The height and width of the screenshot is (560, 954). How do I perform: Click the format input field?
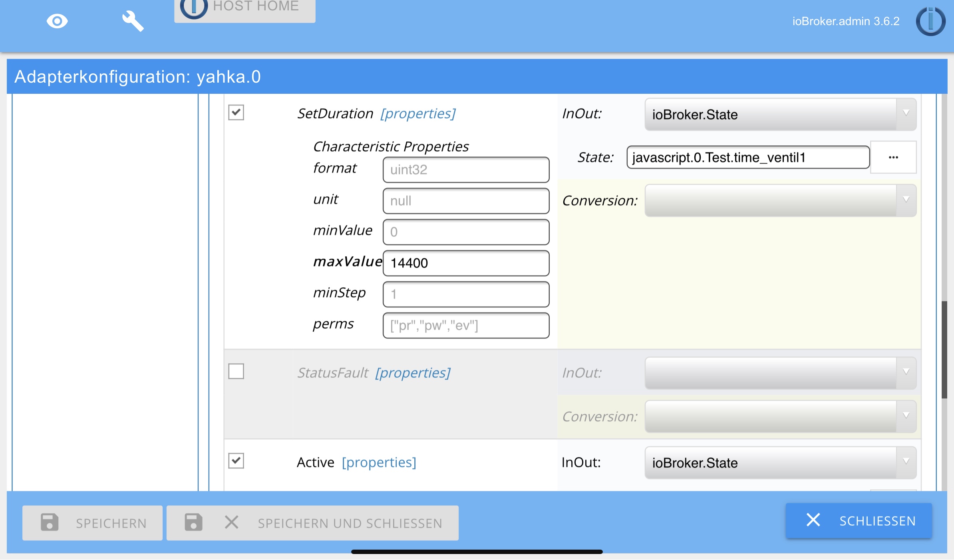[x=466, y=170]
